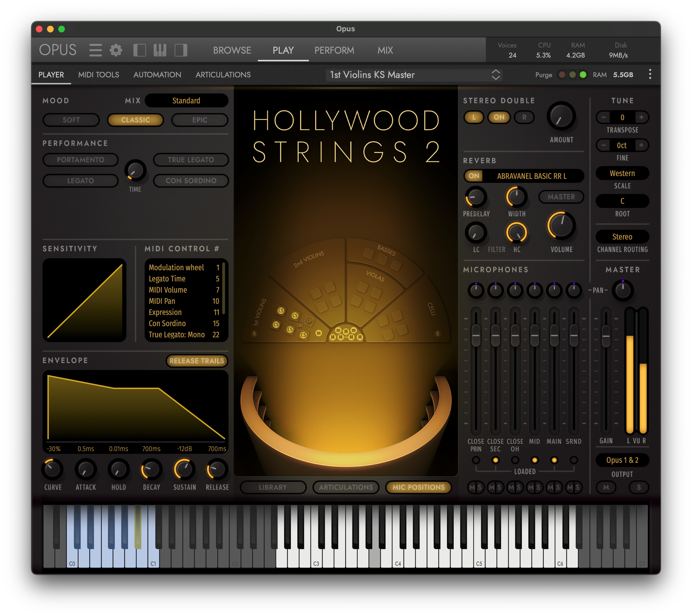
Task: Click the MAIN microphone volume fader
Action: click(x=554, y=335)
